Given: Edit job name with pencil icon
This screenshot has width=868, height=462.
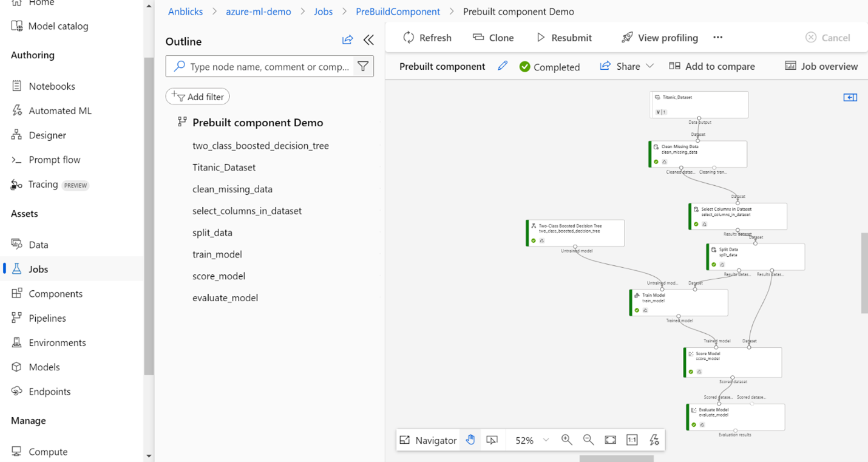Looking at the screenshot, I should pyautogui.click(x=503, y=66).
